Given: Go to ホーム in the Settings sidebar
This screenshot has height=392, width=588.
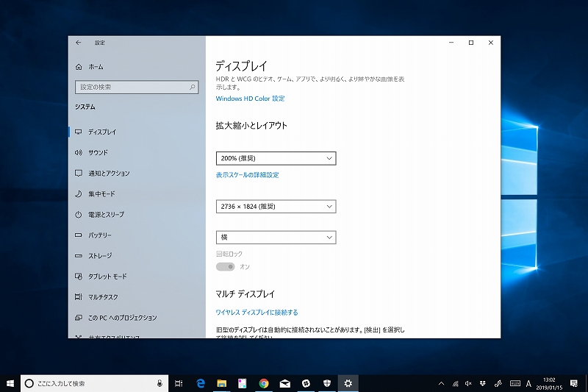Looking at the screenshot, I should 96,66.
